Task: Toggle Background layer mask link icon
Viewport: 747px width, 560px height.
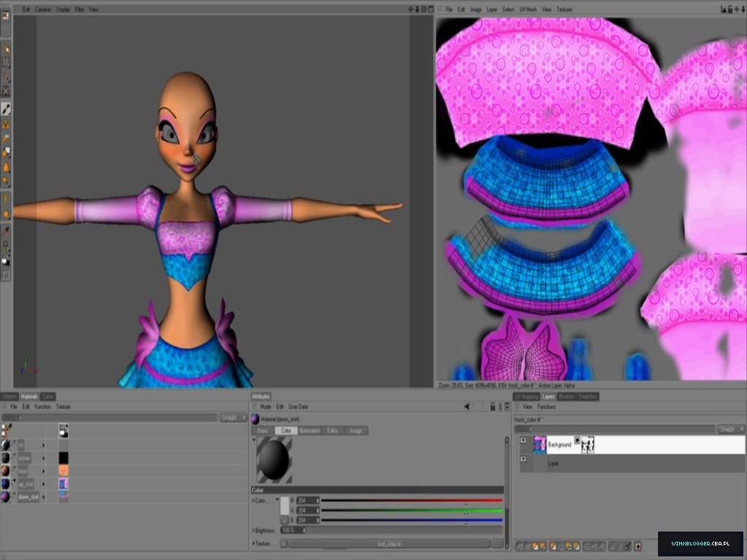Action: coord(577,440)
